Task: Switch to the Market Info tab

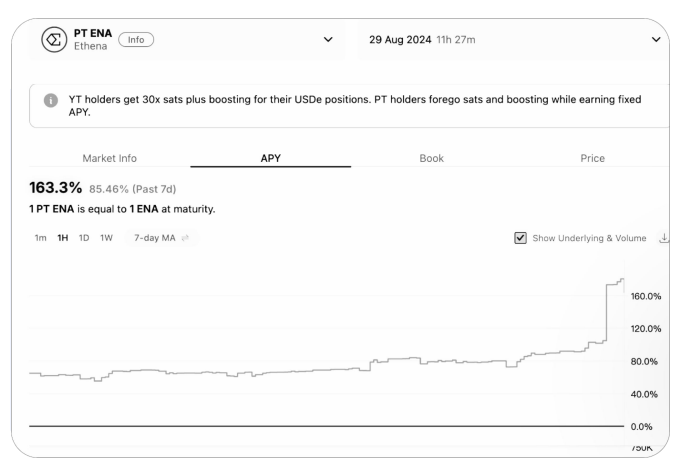Action: [109, 158]
